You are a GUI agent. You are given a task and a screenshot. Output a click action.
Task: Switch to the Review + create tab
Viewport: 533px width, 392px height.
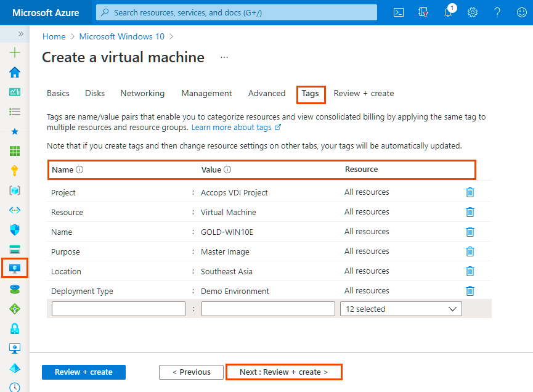click(x=364, y=94)
